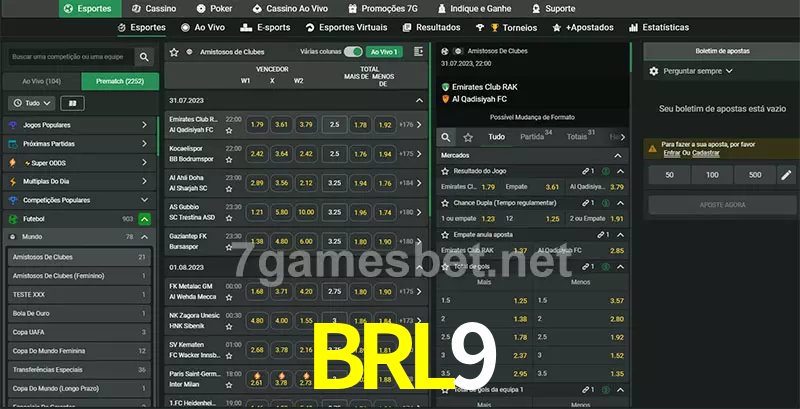
Task: Click link icon on Resultado do Jogo market
Action: [586, 171]
